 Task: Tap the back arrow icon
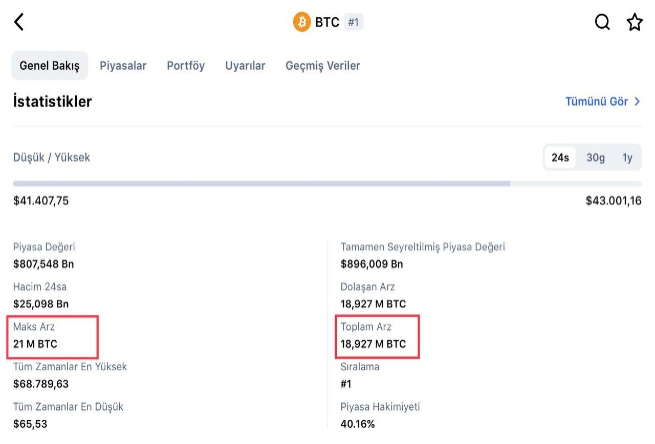coord(19,22)
